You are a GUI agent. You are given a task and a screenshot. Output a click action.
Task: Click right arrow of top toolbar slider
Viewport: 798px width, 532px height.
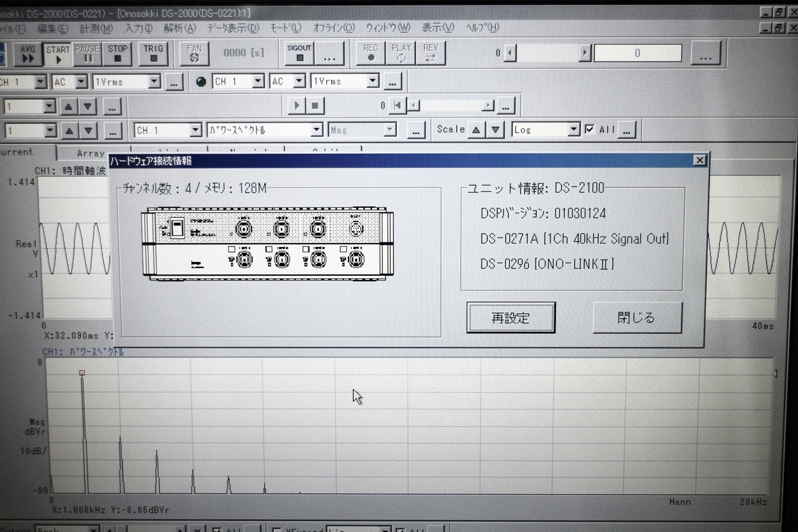click(585, 53)
